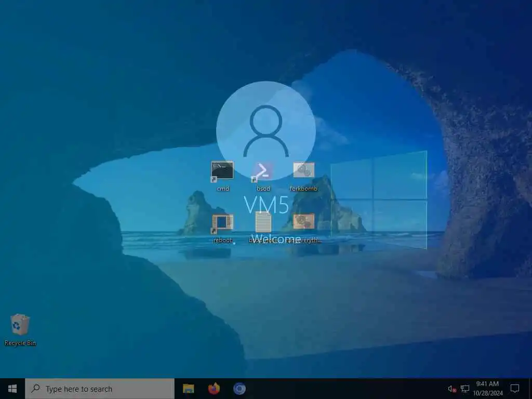Open the Windows Start menu

coord(12,389)
